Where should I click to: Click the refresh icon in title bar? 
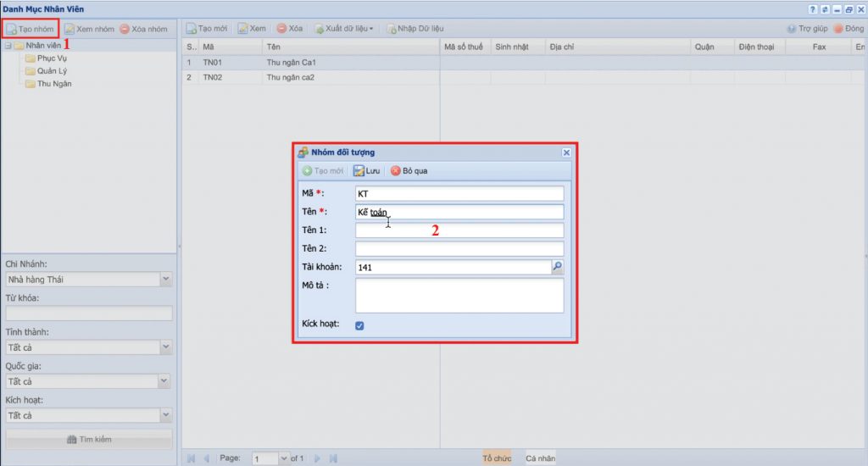click(825, 9)
